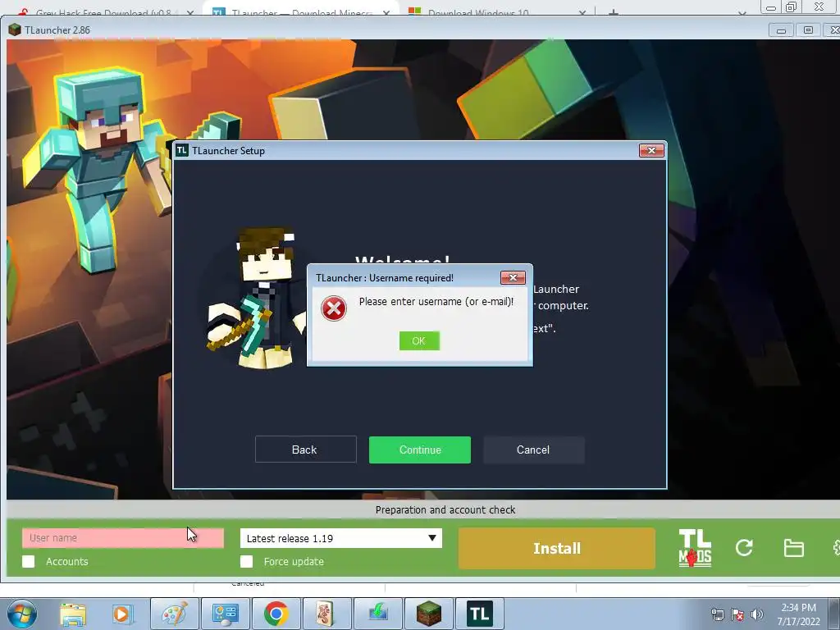The image size is (840, 630).
Task: Toggle the Force update checkbox
Action: click(246, 561)
